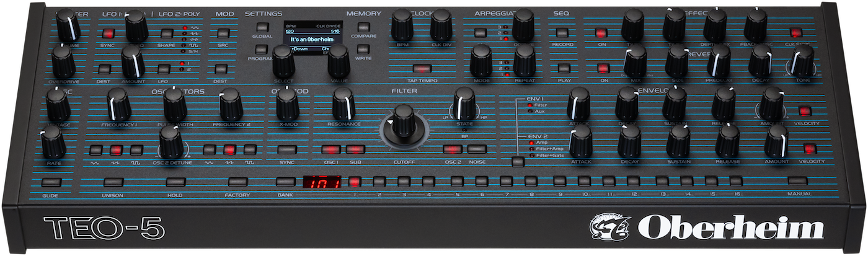Select oscillator 1 pulse waveform button
The image size is (868, 256).
tap(136, 149)
